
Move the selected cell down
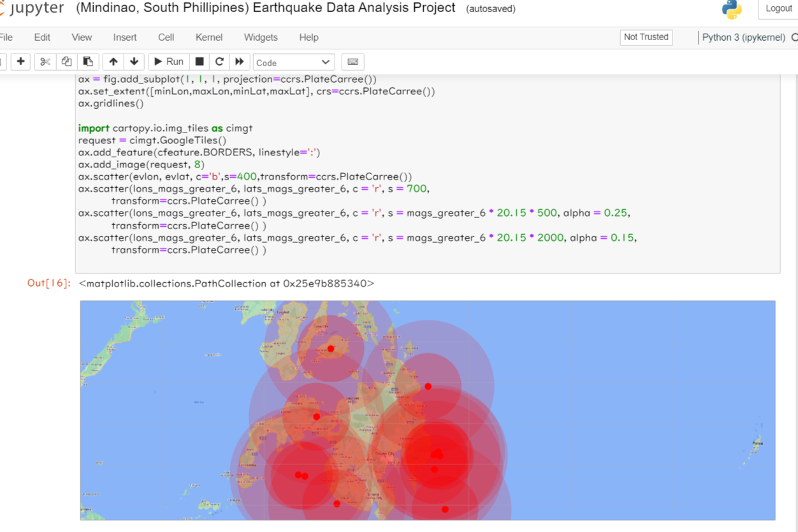tap(134, 62)
